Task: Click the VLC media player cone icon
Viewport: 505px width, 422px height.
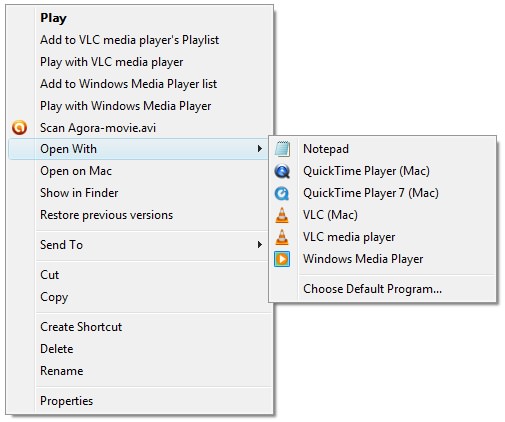Action: tap(282, 237)
